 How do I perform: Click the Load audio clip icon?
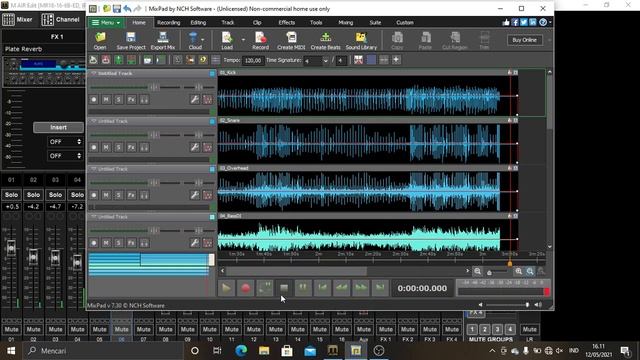coord(227,38)
